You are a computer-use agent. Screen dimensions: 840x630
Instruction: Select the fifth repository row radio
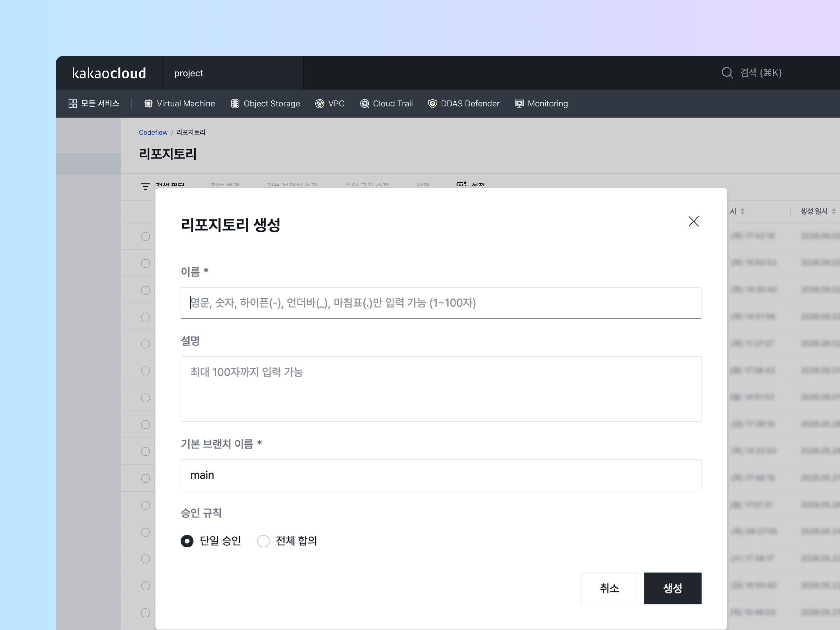[146, 344]
